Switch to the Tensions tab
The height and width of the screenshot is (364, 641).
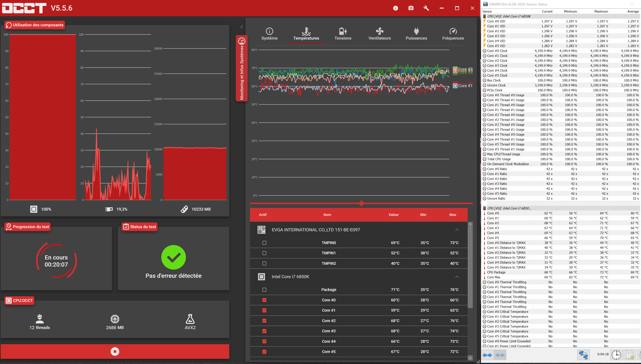click(343, 34)
